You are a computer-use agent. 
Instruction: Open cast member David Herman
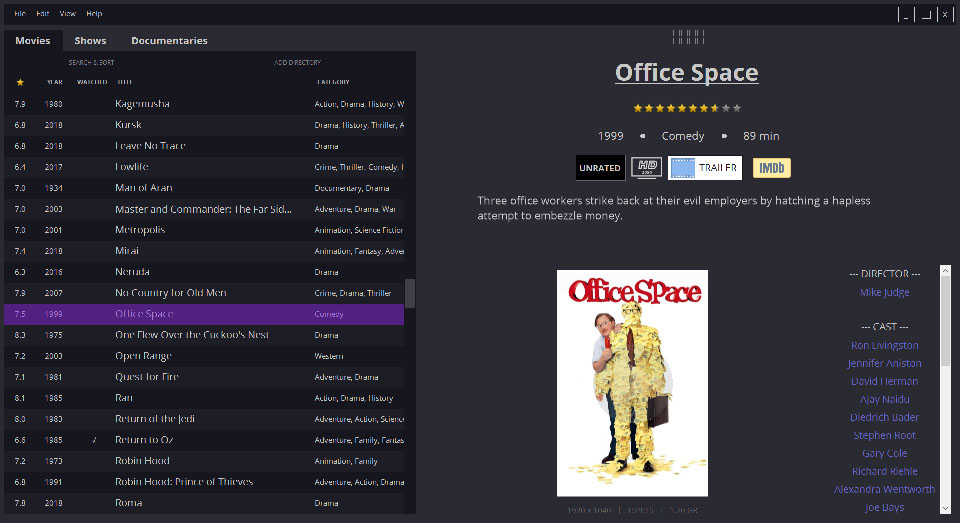884,382
